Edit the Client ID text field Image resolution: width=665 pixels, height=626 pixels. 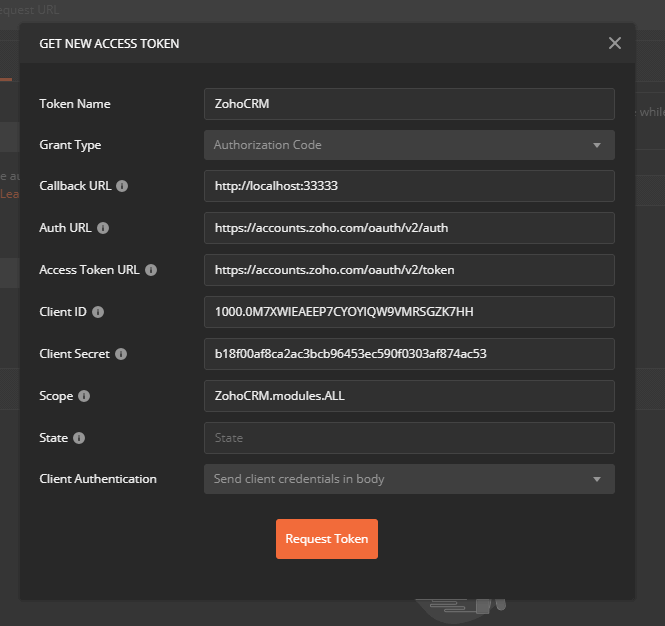pyautogui.click(x=408, y=312)
